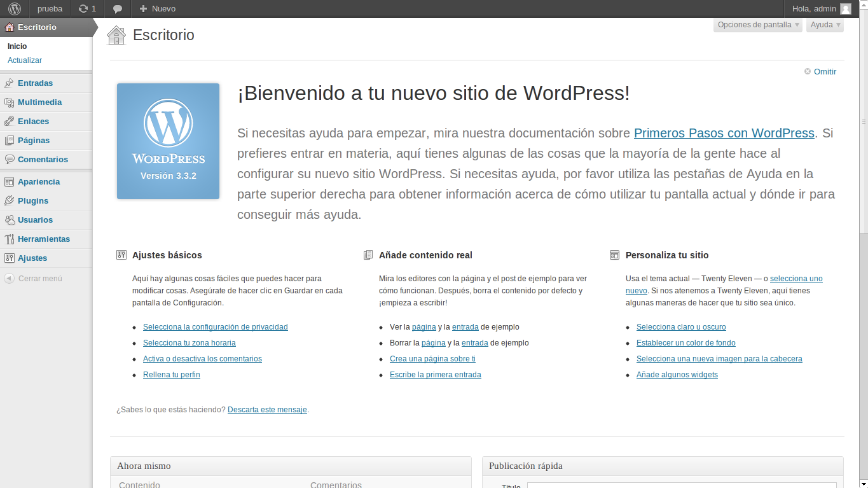Click Descarta este mensaje link
The width and height of the screenshot is (868, 488).
tap(267, 410)
